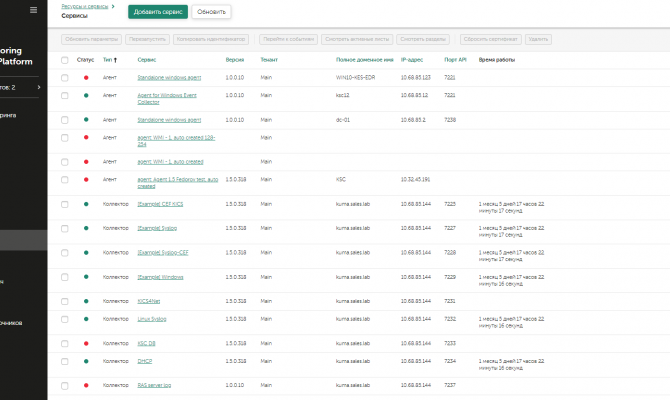Sort table by the Тенант column header
The image size is (670, 400).
tap(269, 60)
